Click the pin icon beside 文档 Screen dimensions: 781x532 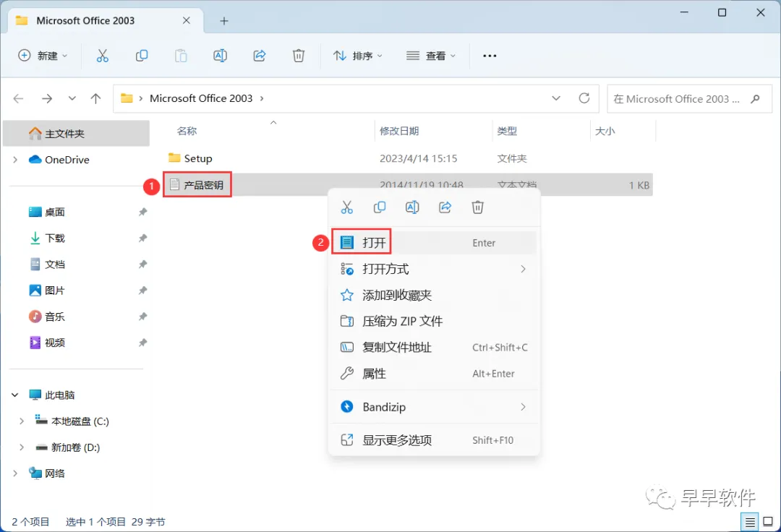143,265
